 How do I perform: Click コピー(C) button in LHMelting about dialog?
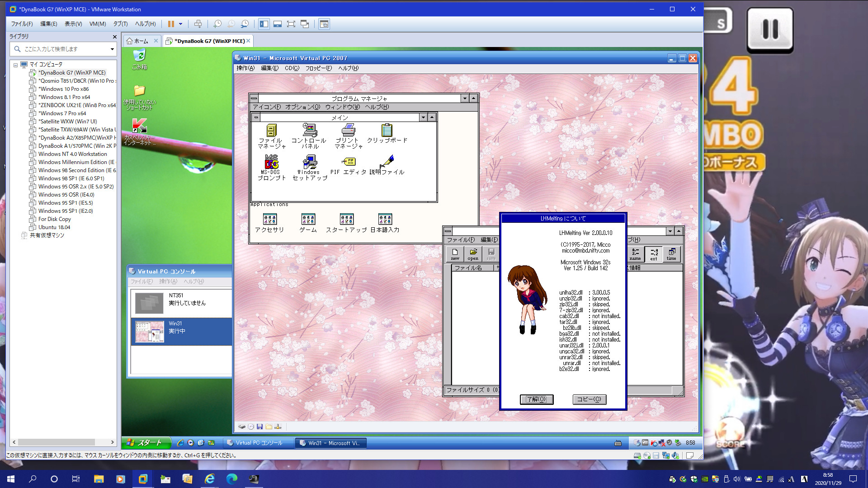coord(590,399)
